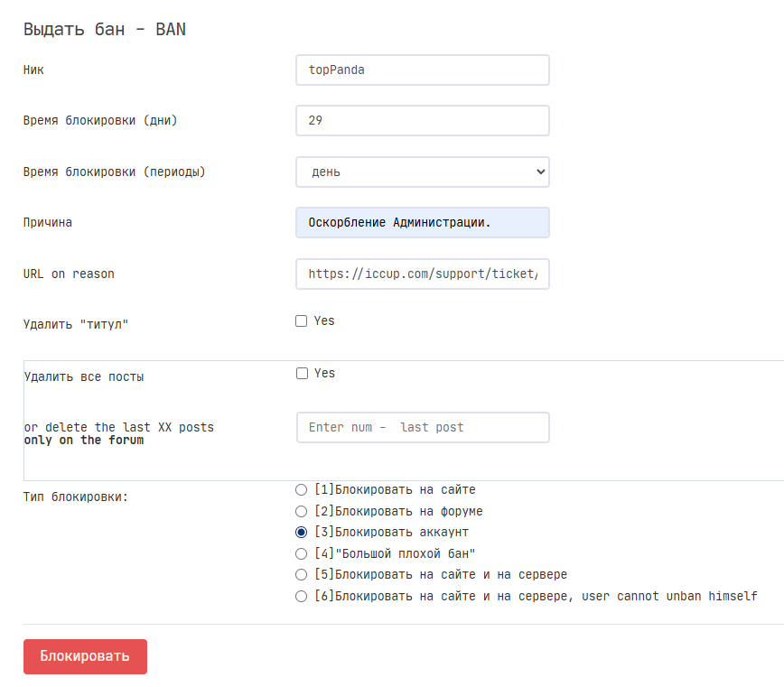Select [2] Блокировать на форуме option
The height and width of the screenshot is (687, 784).
point(302,512)
